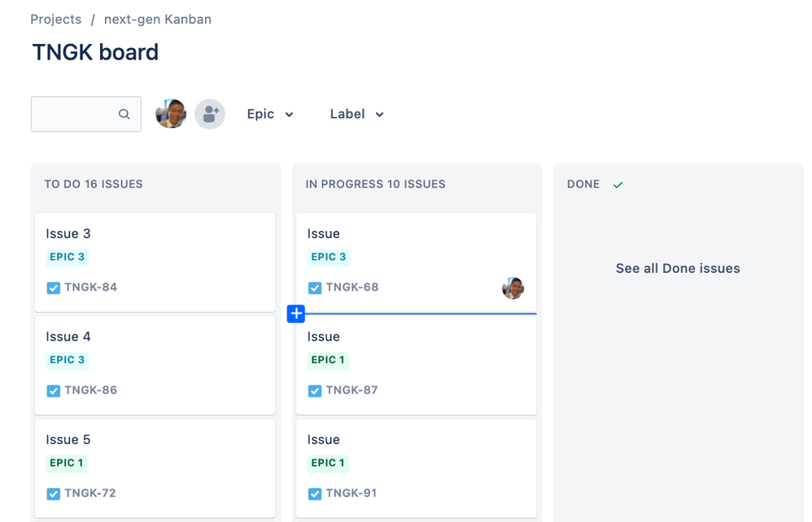Select the task type icon beside TNGK-68
812x522 pixels.
(x=314, y=287)
